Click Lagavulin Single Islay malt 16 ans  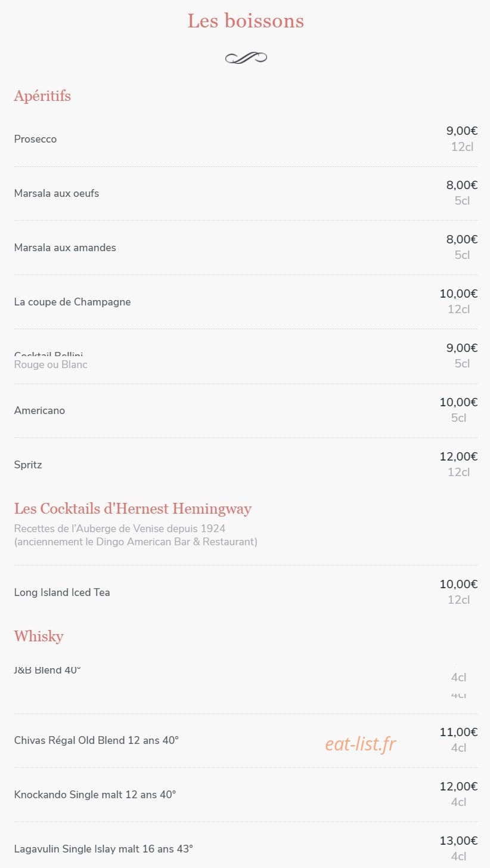coord(104,849)
